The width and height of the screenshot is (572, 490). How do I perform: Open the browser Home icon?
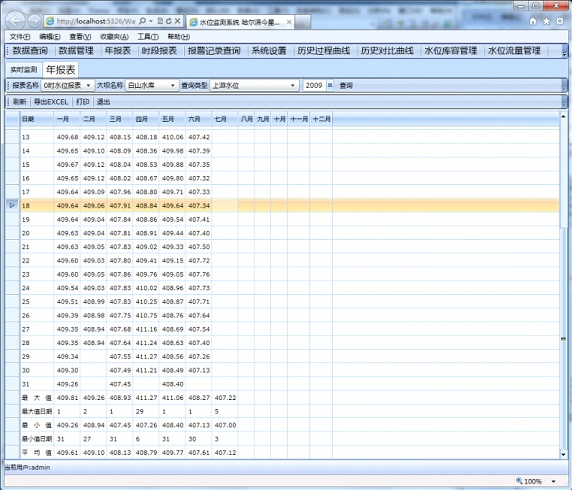533,21
